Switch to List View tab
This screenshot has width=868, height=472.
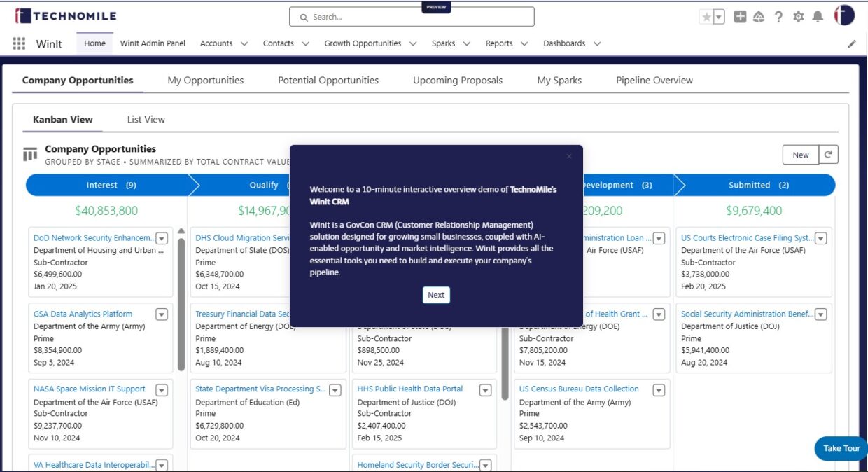tap(146, 120)
